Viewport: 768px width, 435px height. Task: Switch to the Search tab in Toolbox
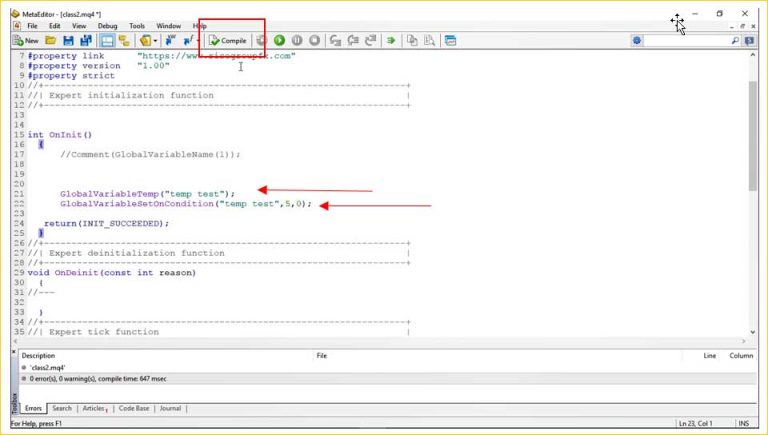(62, 408)
